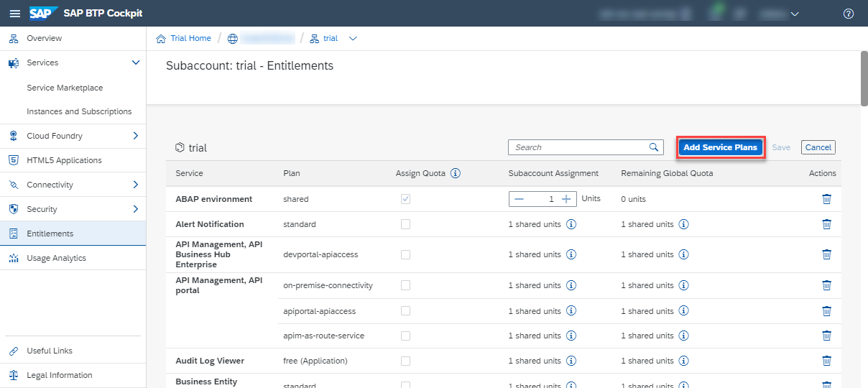Click the Usage Analytics chart icon
868x388 pixels.
(13, 258)
